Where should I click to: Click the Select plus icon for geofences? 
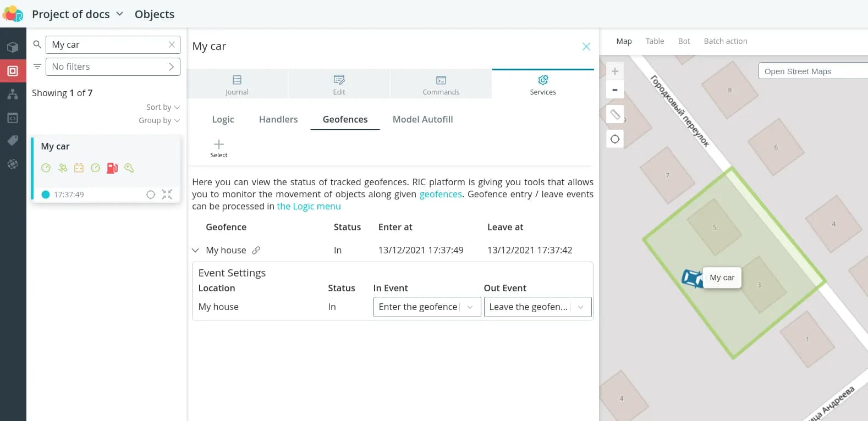pyautogui.click(x=218, y=145)
